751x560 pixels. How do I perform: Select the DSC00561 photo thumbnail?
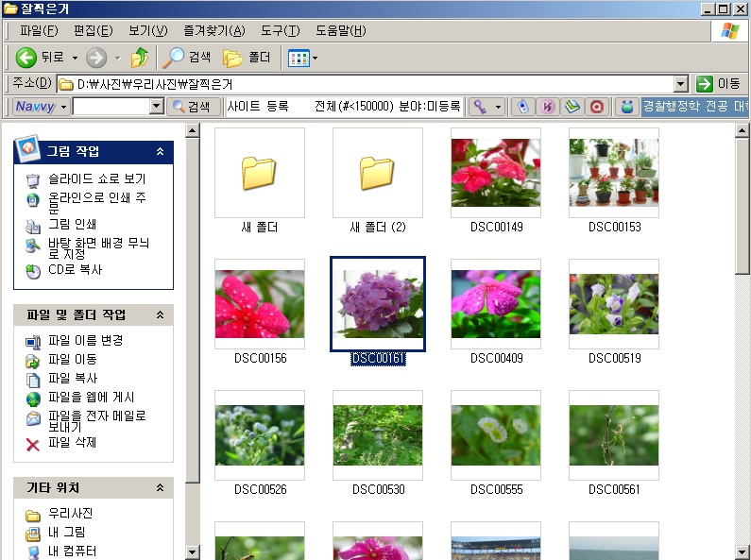pyautogui.click(x=613, y=435)
